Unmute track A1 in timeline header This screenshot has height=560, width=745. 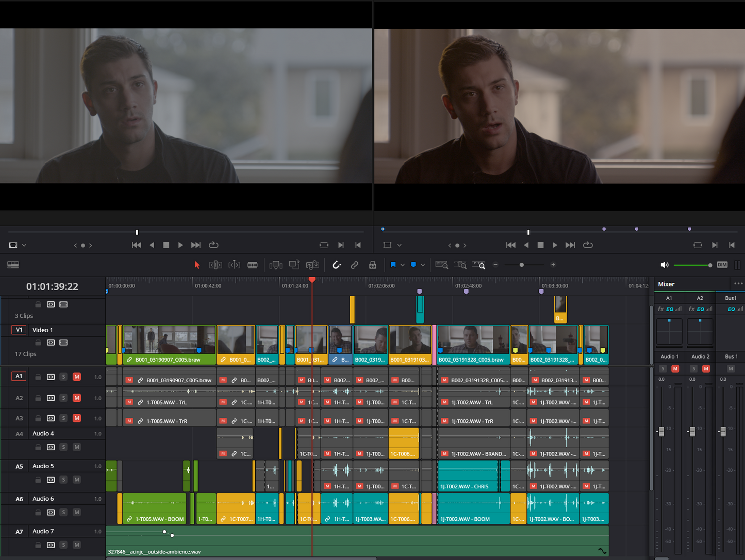pos(77,377)
